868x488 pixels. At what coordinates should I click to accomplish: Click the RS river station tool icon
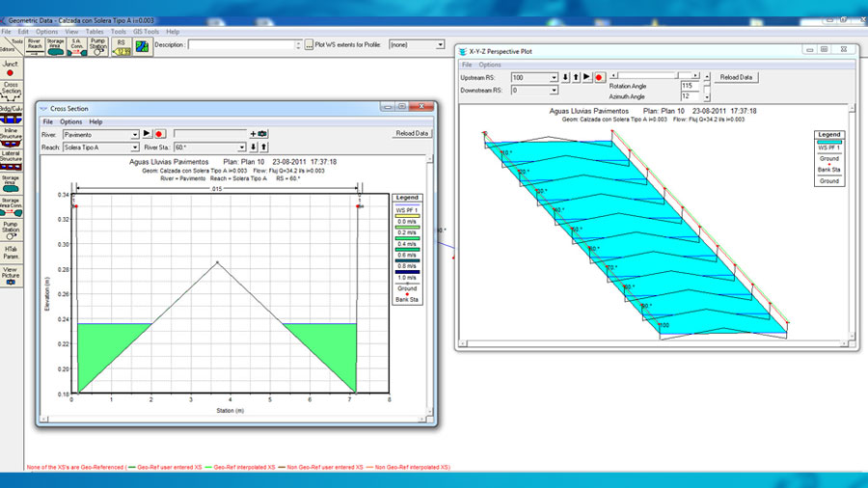click(122, 44)
